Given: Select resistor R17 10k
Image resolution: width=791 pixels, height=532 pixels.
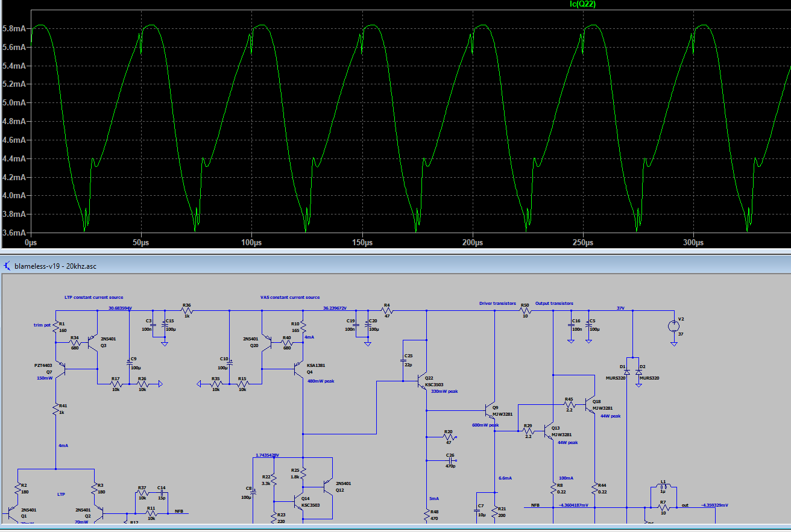Looking at the screenshot, I should click(x=116, y=384).
